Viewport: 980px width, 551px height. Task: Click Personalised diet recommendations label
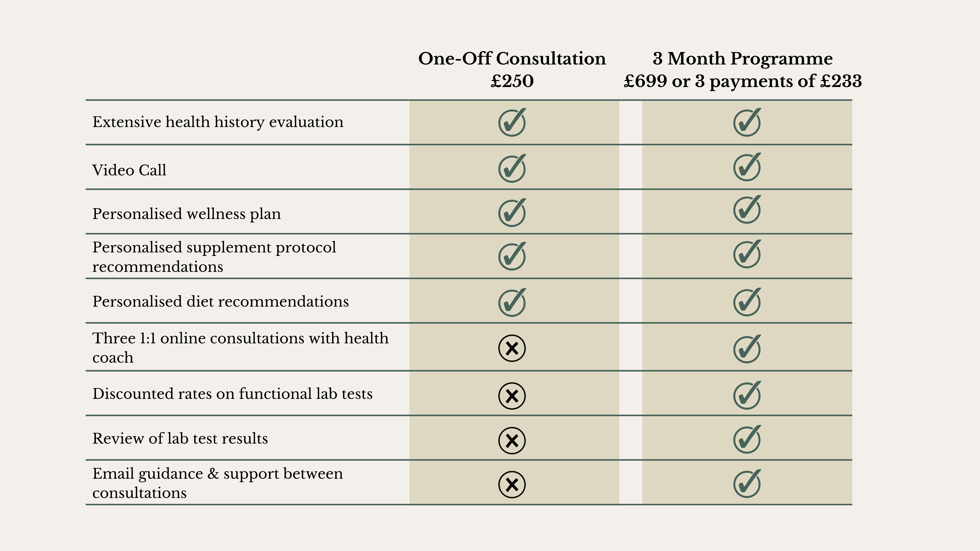(x=220, y=302)
